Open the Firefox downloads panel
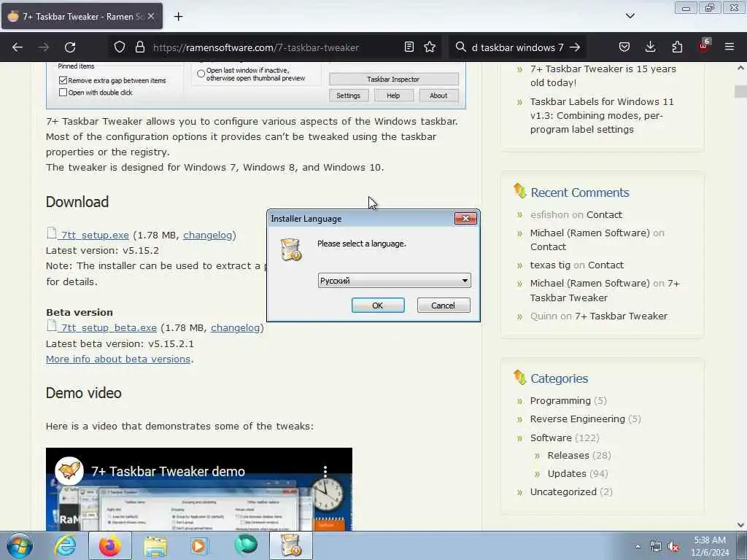747x560 pixels. click(x=650, y=47)
